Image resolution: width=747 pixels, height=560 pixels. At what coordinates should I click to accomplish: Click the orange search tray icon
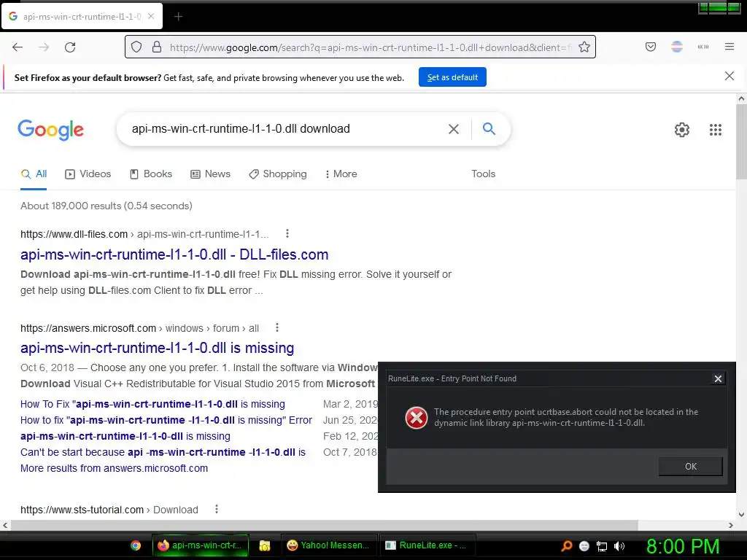coord(566,545)
